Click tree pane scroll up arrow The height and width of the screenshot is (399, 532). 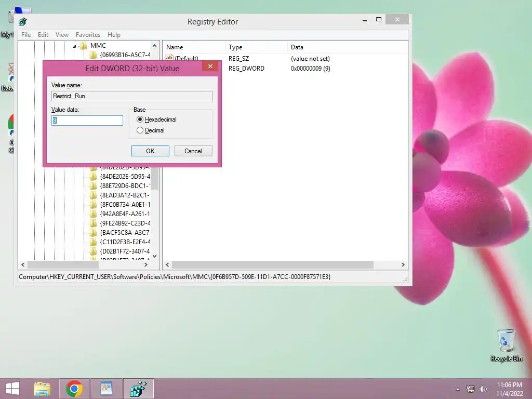155,46
